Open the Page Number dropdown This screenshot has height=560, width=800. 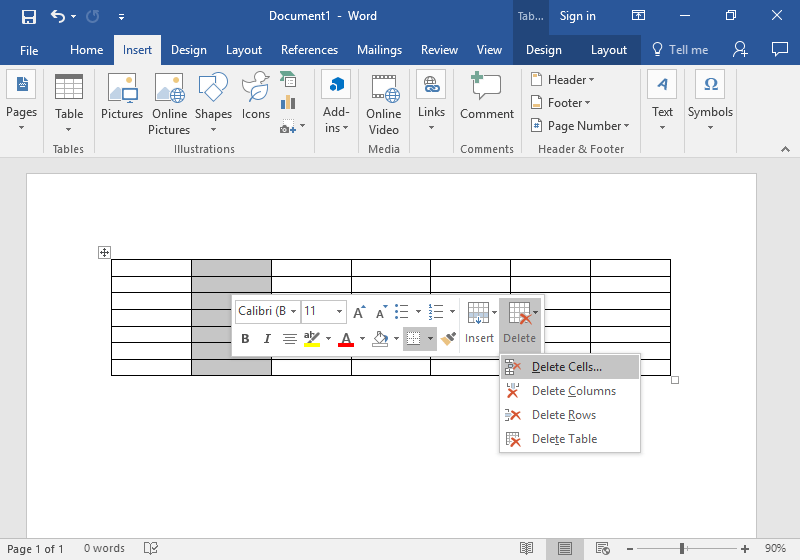pyautogui.click(x=580, y=125)
